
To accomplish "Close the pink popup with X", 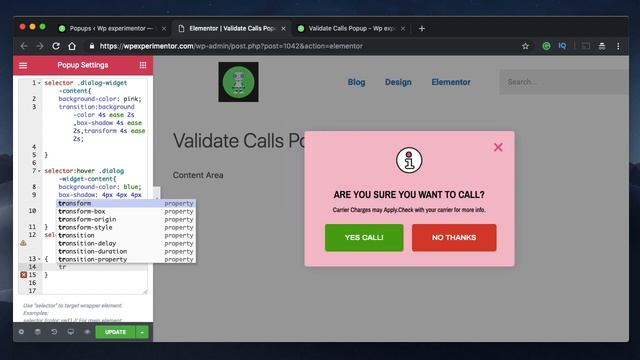I will point(498,147).
